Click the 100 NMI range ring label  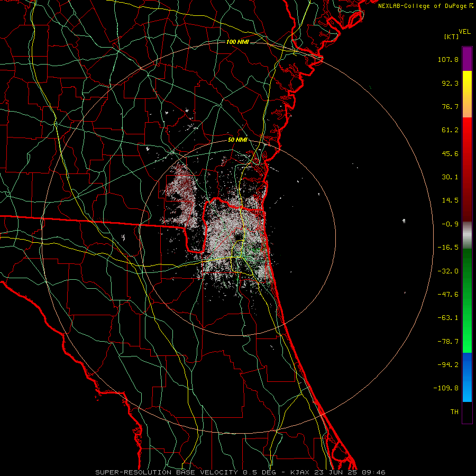pos(237,42)
